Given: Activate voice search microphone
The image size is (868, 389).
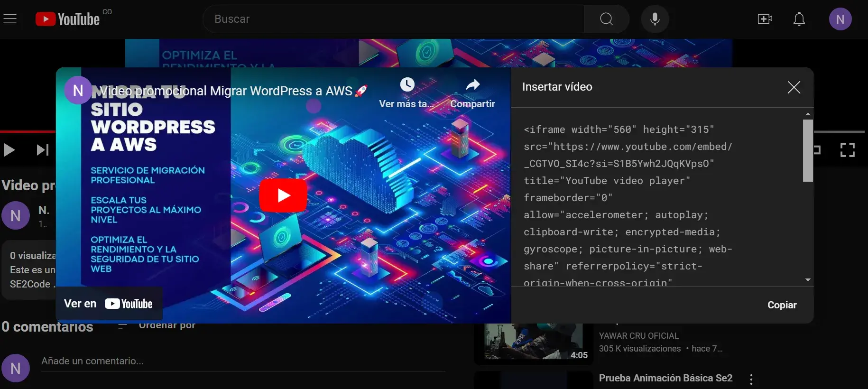Looking at the screenshot, I should point(655,19).
